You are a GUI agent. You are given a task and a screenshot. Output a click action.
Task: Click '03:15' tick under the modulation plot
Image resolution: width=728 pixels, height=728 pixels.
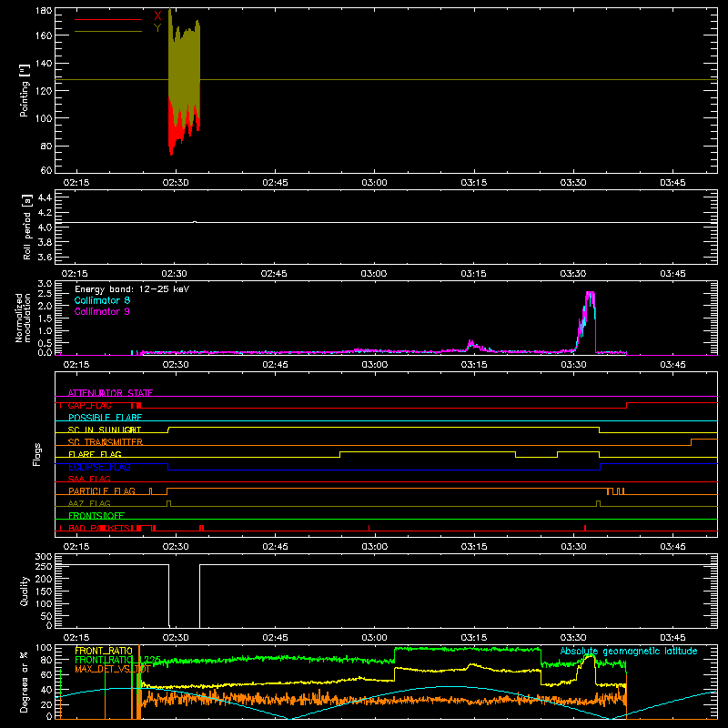click(x=473, y=365)
